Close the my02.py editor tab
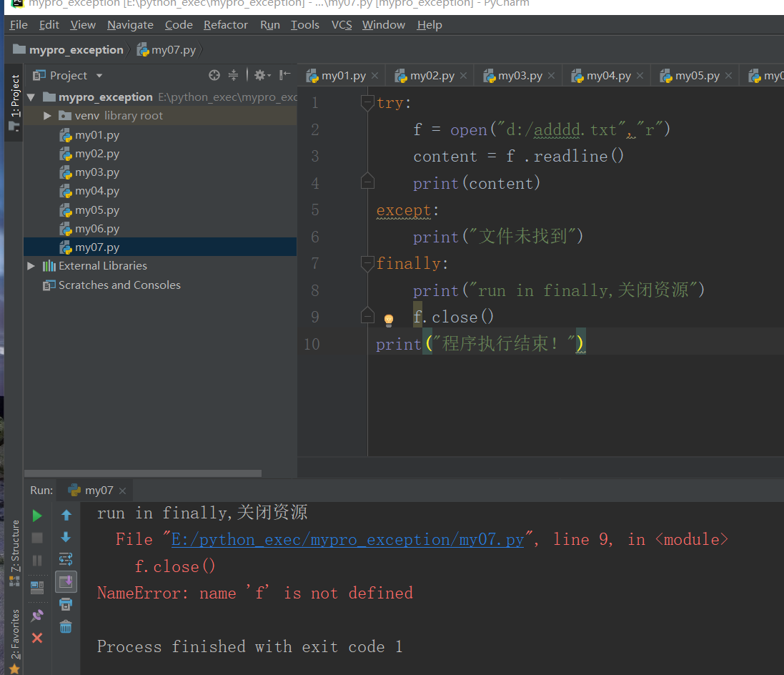784x675 pixels. tap(464, 76)
